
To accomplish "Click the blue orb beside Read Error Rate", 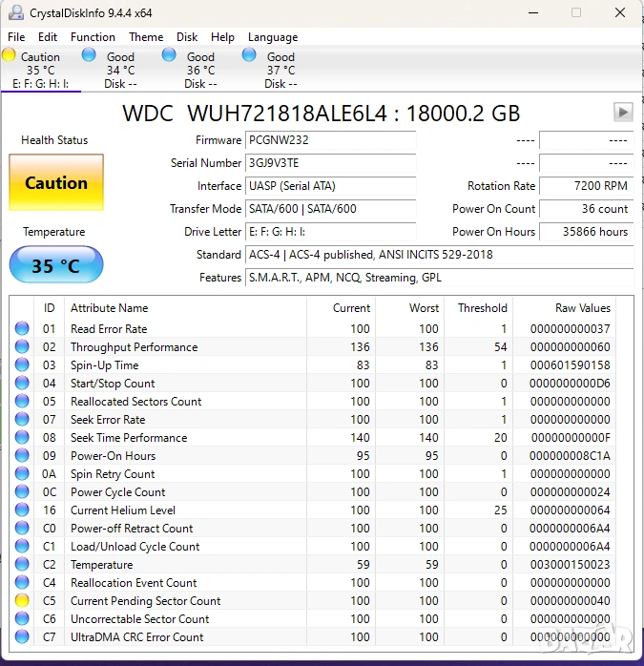I will (x=22, y=329).
